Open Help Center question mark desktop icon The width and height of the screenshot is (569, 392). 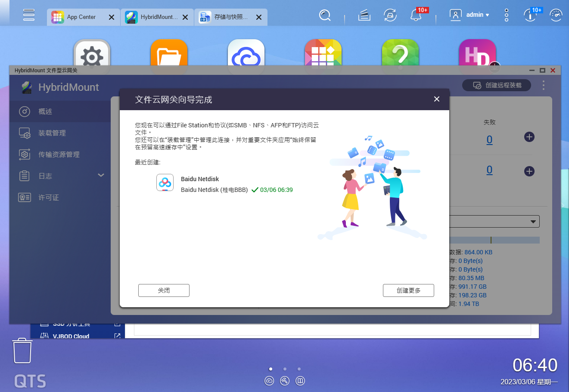400,52
